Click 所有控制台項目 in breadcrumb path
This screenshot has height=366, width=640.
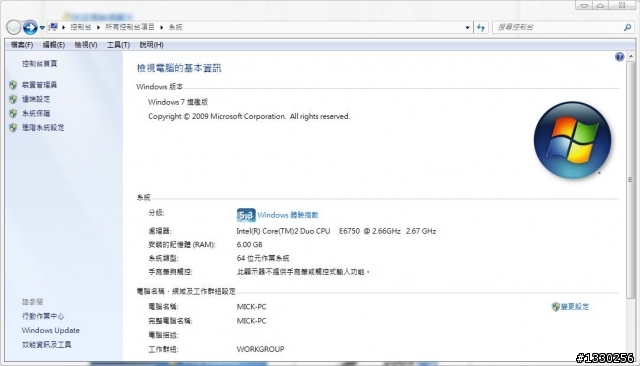click(130, 27)
